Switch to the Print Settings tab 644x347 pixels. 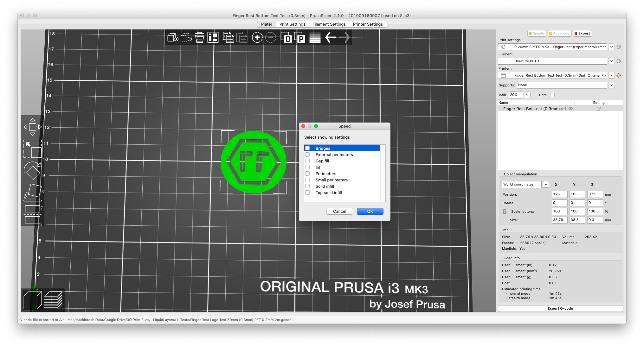[292, 24]
